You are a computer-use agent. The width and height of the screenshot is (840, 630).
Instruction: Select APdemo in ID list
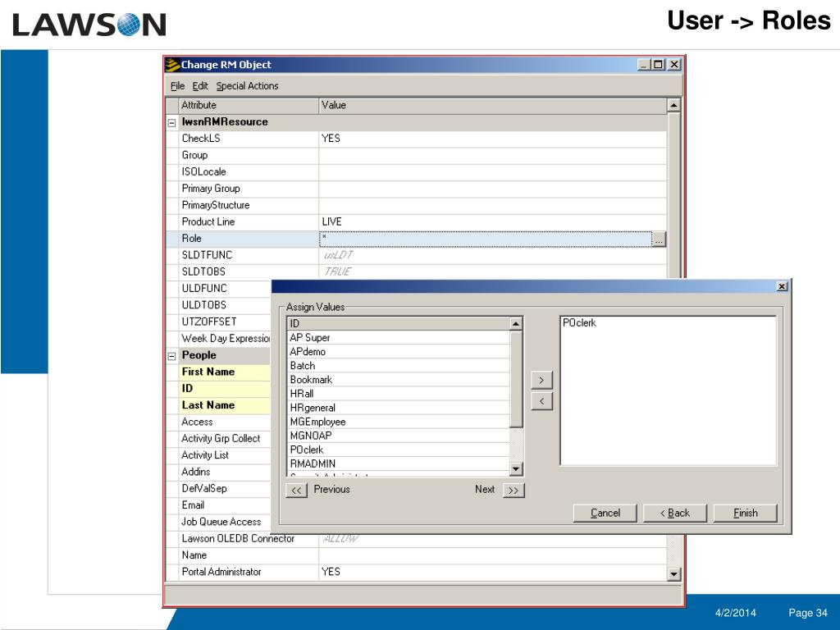coord(399,351)
